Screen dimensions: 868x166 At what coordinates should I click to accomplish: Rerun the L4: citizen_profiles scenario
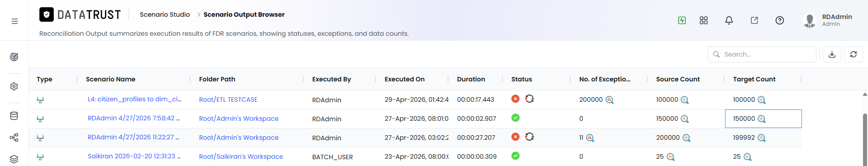click(x=529, y=99)
